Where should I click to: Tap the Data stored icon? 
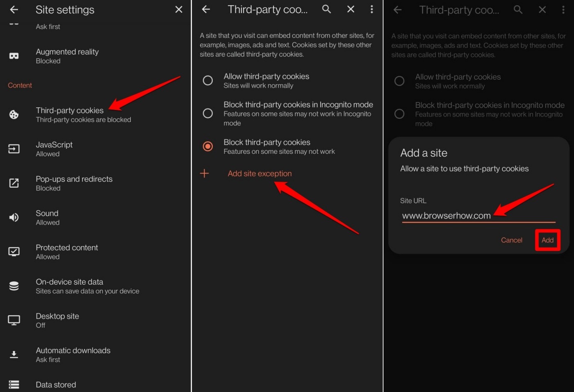(x=14, y=385)
